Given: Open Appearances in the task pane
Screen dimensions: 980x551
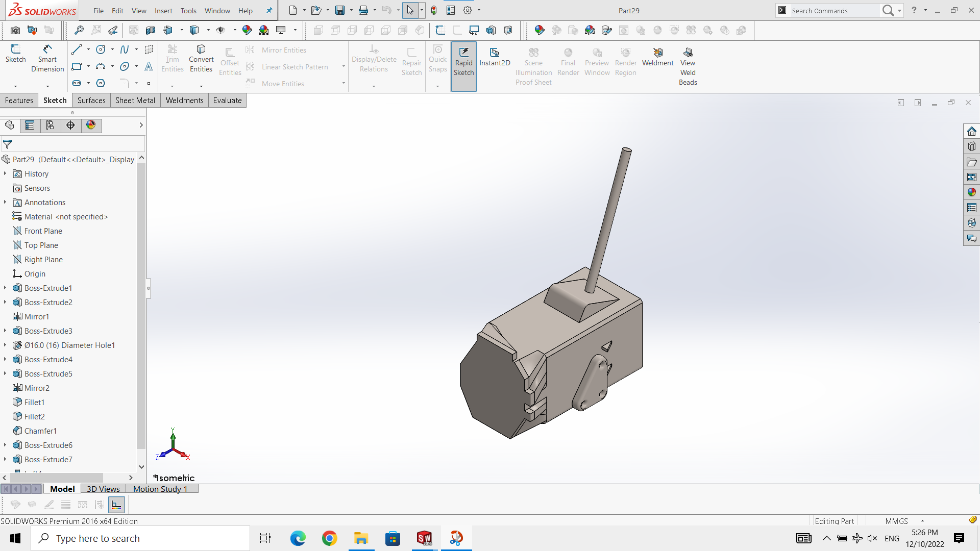Looking at the screenshot, I should (971, 192).
